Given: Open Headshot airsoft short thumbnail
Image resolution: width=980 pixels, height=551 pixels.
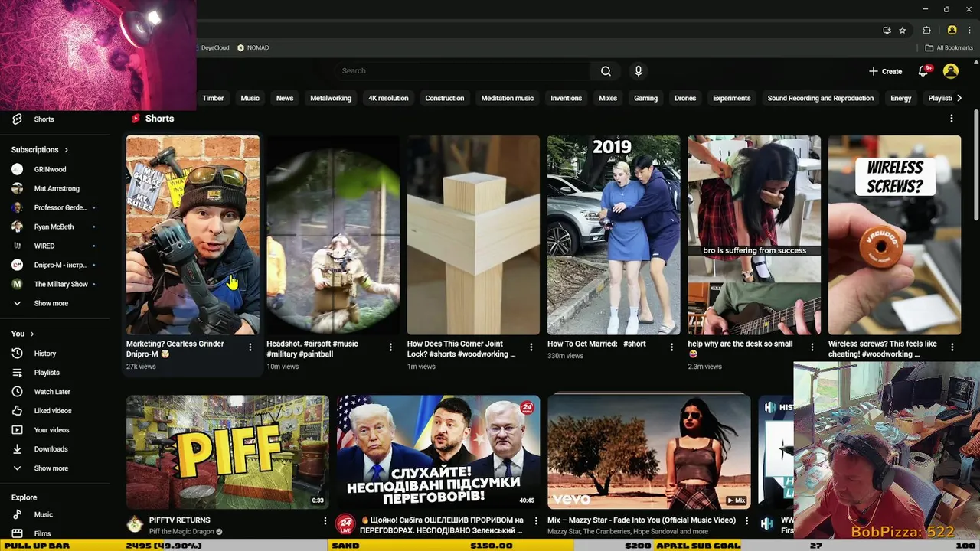Looking at the screenshot, I should (x=333, y=235).
